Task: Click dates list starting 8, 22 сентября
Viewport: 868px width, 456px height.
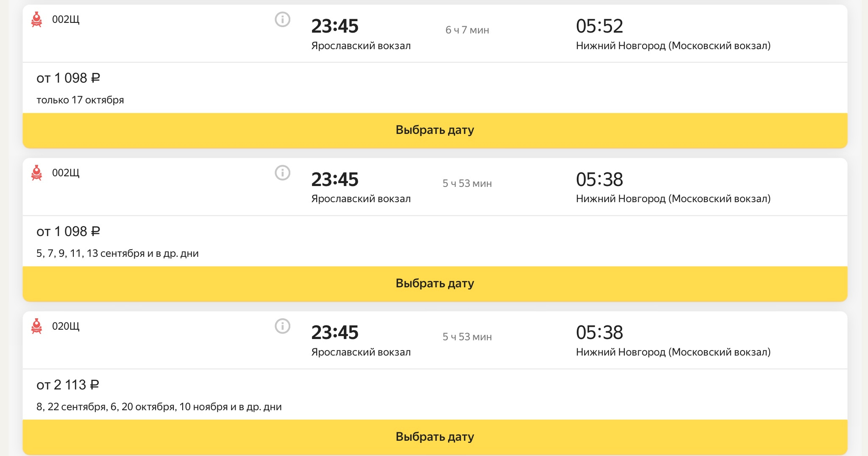Action: pos(159,407)
